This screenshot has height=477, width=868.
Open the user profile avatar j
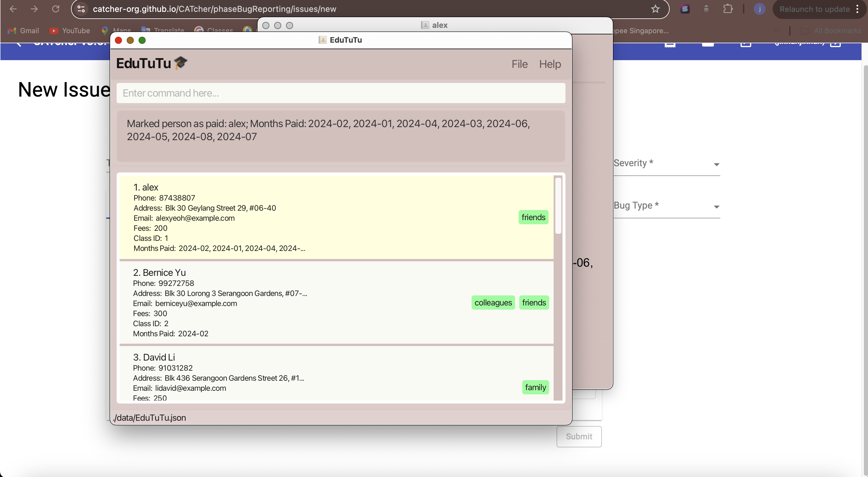(760, 9)
